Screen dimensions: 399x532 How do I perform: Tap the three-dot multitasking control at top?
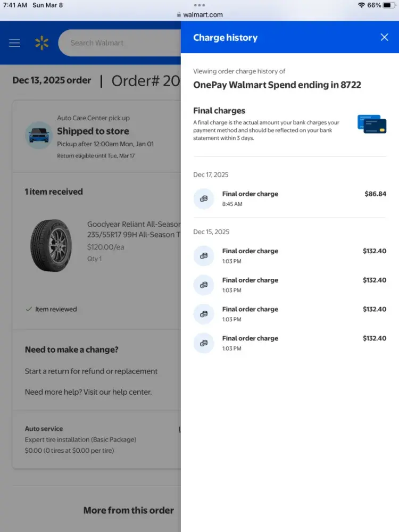pos(199,5)
